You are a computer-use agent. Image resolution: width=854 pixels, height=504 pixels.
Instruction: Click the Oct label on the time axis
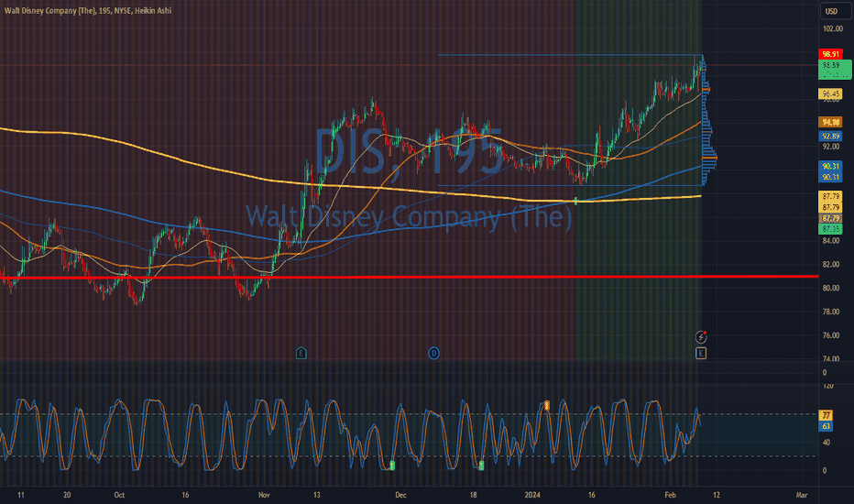119,495
